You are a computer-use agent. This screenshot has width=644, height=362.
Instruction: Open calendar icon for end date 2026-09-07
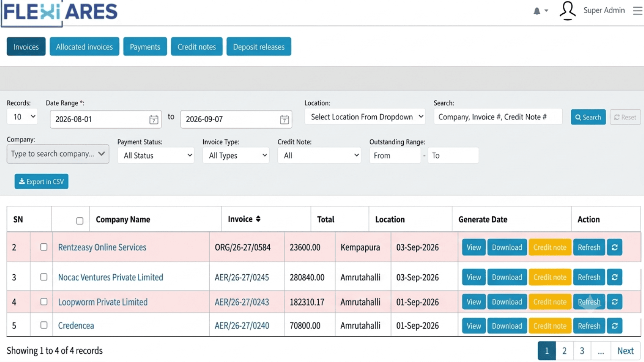point(284,119)
